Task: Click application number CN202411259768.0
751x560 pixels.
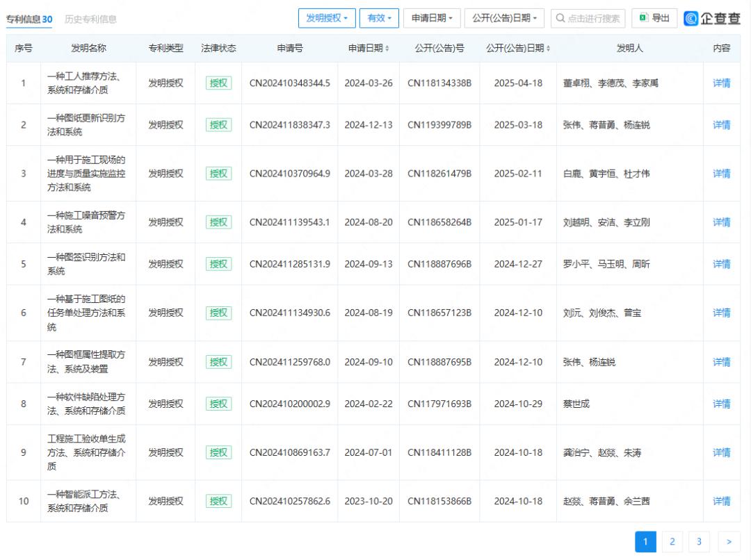Action: [x=290, y=362]
